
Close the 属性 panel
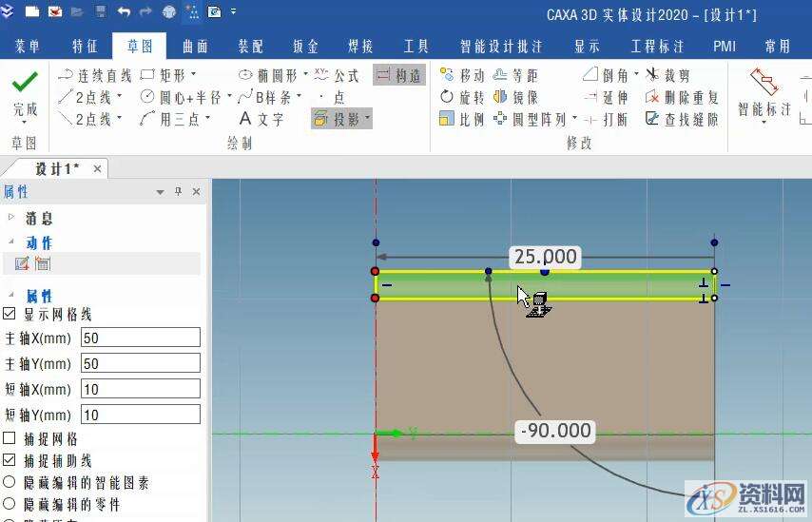[x=196, y=192]
